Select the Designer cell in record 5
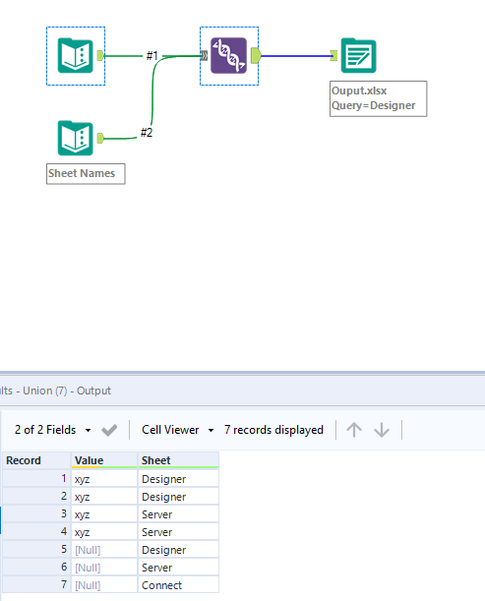 coord(178,550)
